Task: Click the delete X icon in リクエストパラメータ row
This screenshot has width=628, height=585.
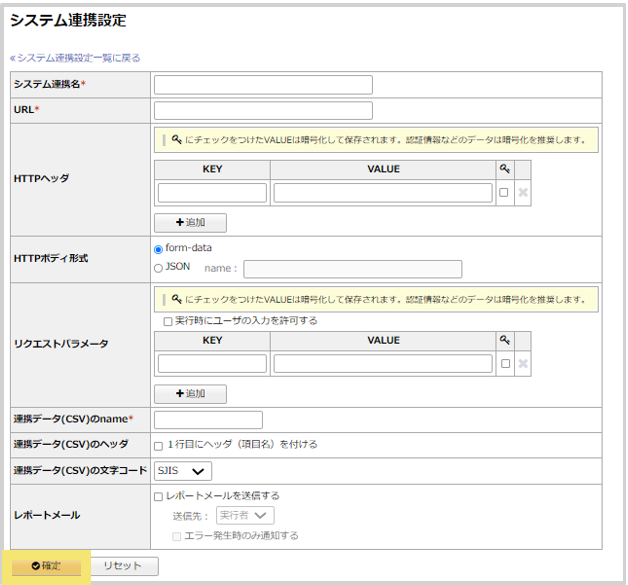Action: (x=522, y=364)
